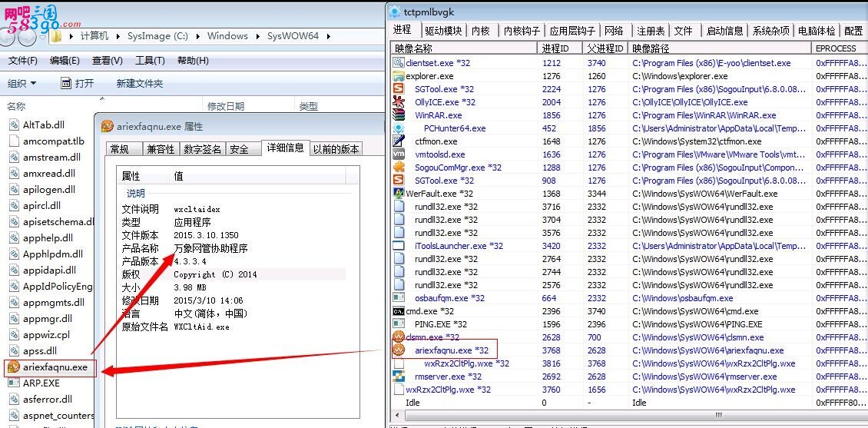Select PING.EXE *32 process row

pyautogui.click(x=629, y=324)
